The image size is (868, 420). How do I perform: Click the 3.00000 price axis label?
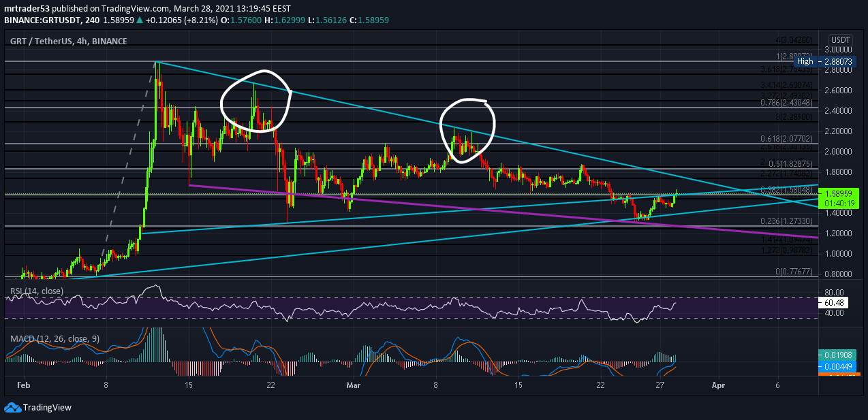click(839, 50)
